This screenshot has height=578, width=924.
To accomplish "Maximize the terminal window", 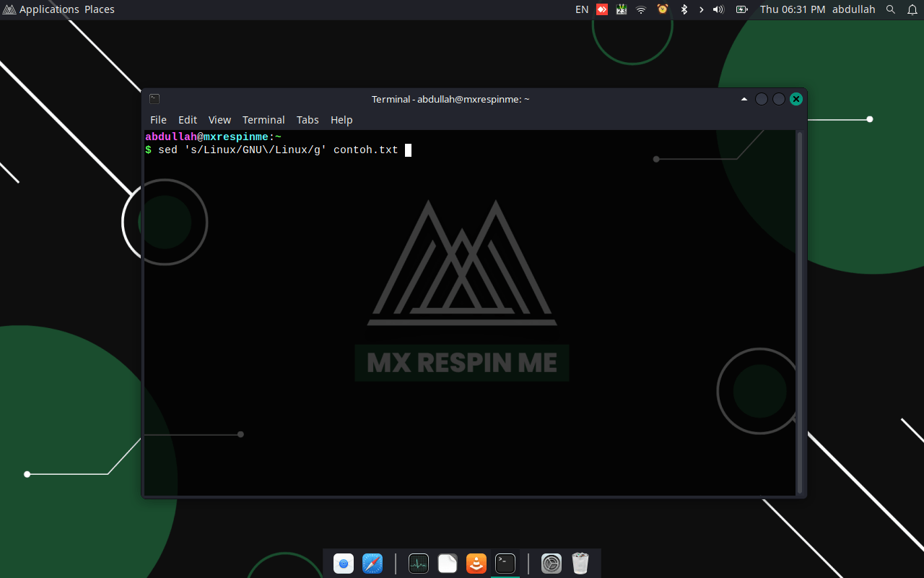I will click(x=779, y=99).
